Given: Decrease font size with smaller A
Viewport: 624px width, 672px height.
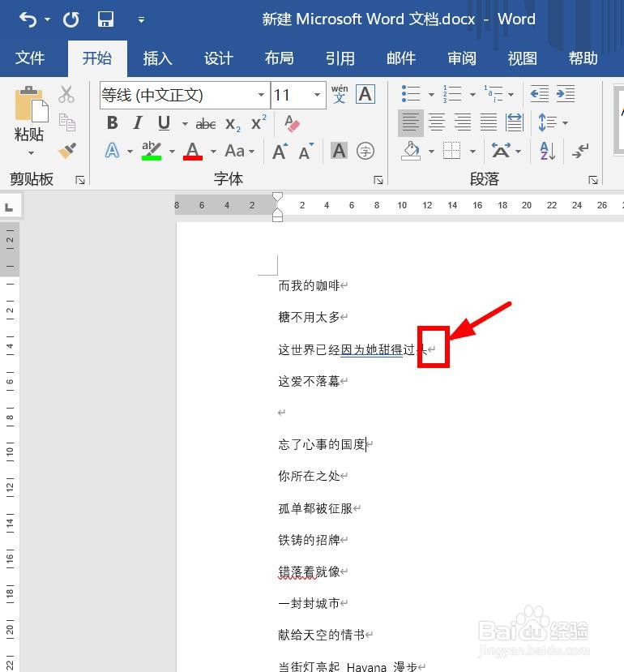Looking at the screenshot, I should click(x=306, y=152).
